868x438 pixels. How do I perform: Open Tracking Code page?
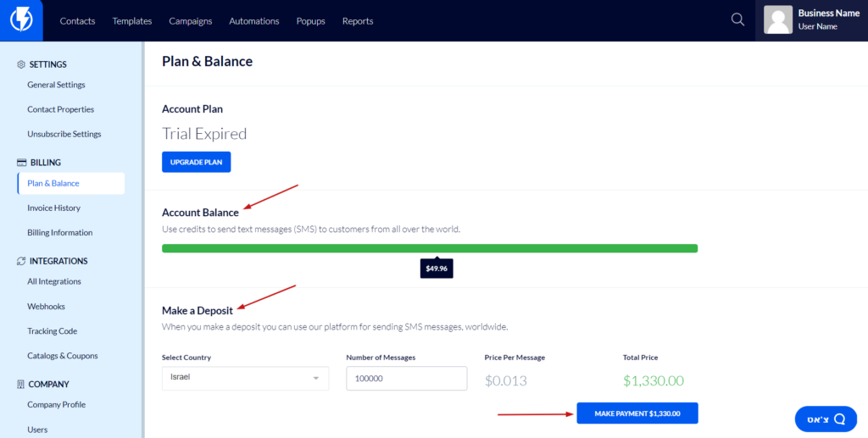tap(52, 330)
